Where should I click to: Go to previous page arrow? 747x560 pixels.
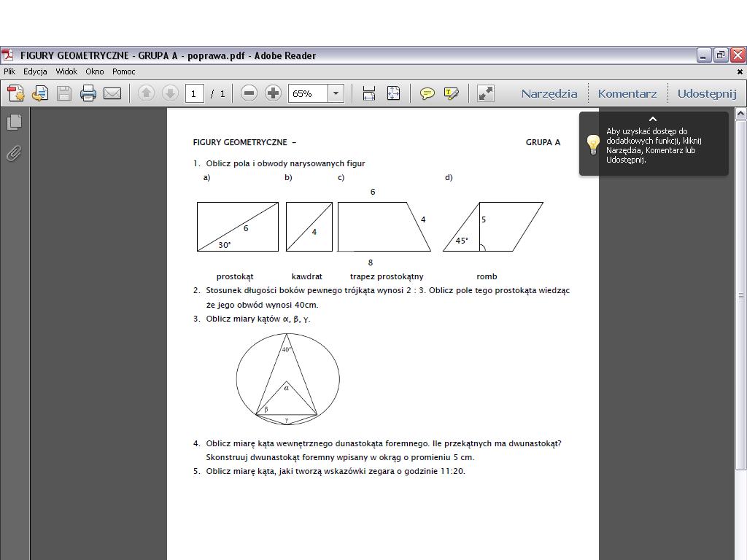pyautogui.click(x=146, y=93)
